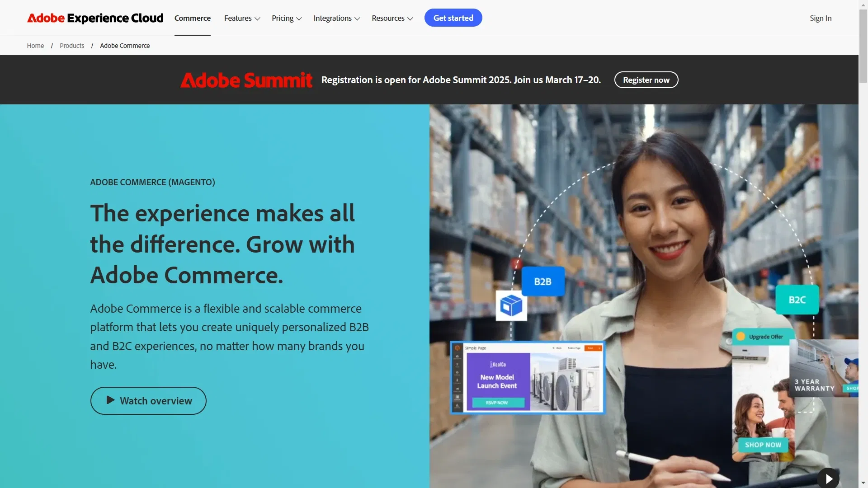Click the 3D box cube icon
The image size is (868, 488).
click(x=511, y=306)
